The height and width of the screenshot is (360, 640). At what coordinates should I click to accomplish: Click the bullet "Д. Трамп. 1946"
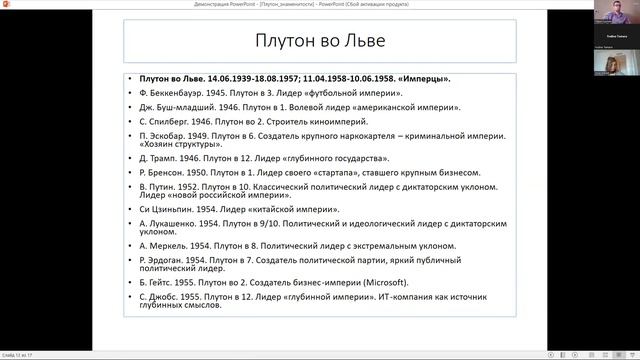coord(264,158)
